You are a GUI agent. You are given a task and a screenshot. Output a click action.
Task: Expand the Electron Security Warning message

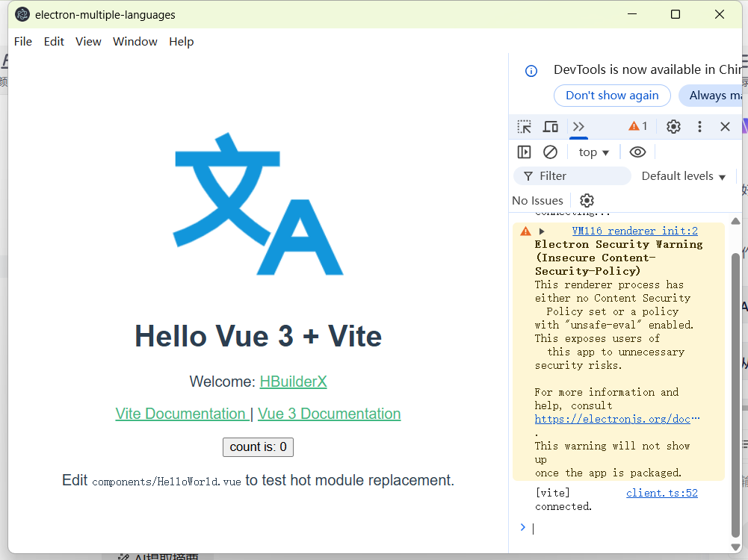[x=542, y=231]
